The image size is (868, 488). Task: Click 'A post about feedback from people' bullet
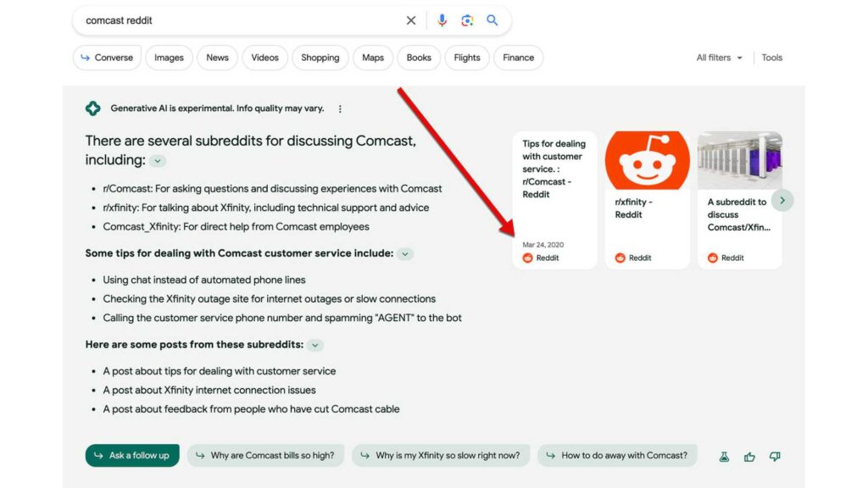251,409
